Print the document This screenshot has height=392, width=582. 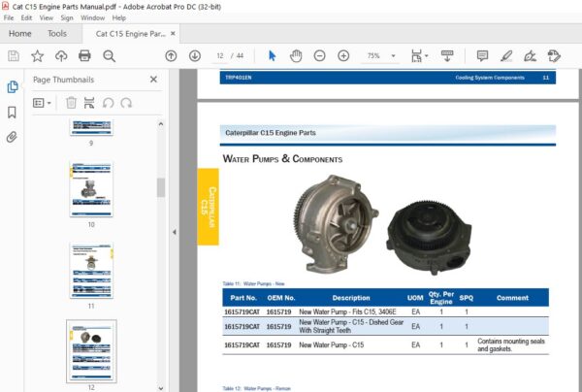tap(84, 56)
